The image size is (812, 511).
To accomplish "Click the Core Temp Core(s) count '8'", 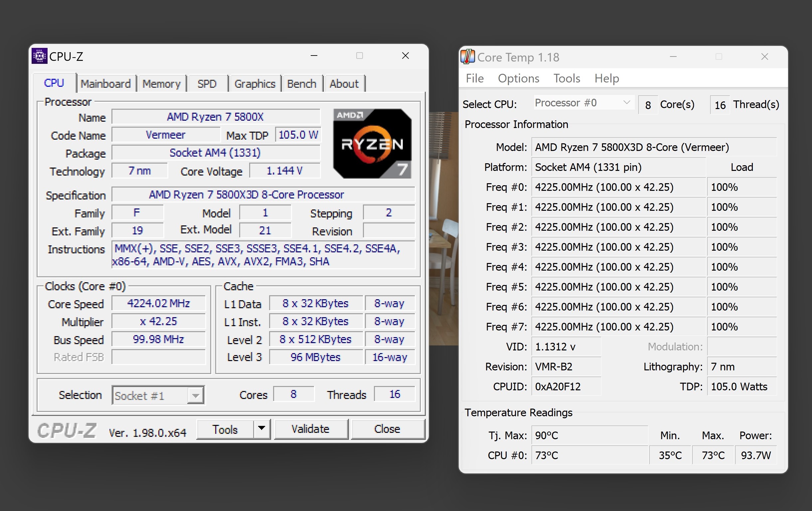I will pyautogui.click(x=648, y=105).
